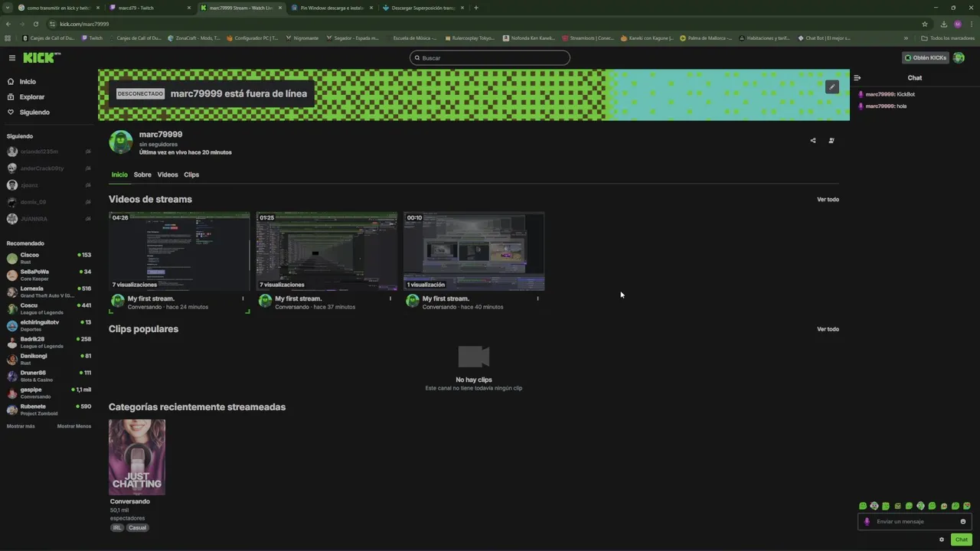Click the last quick emote above message box
Image resolution: width=980 pixels, height=551 pixels.
967,506
